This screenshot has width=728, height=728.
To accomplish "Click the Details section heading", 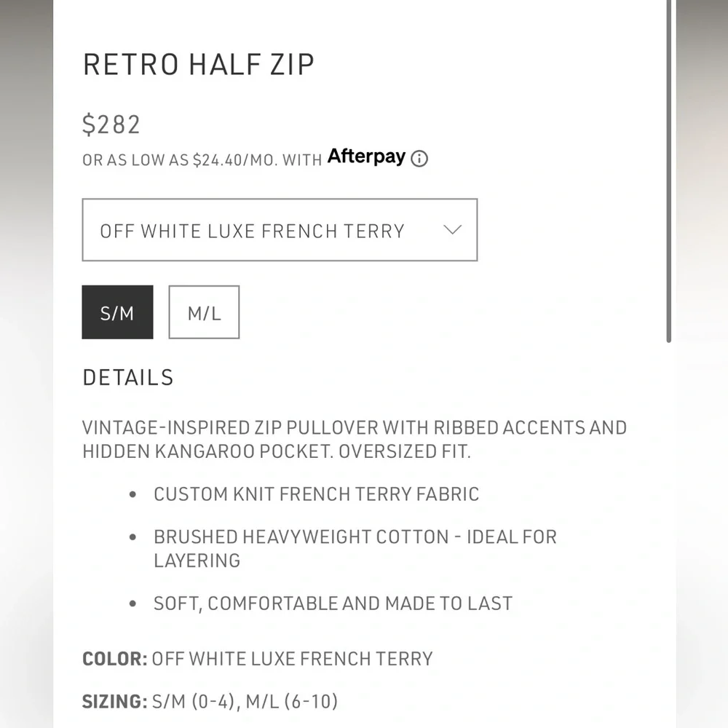I will (x=128, y=378).
